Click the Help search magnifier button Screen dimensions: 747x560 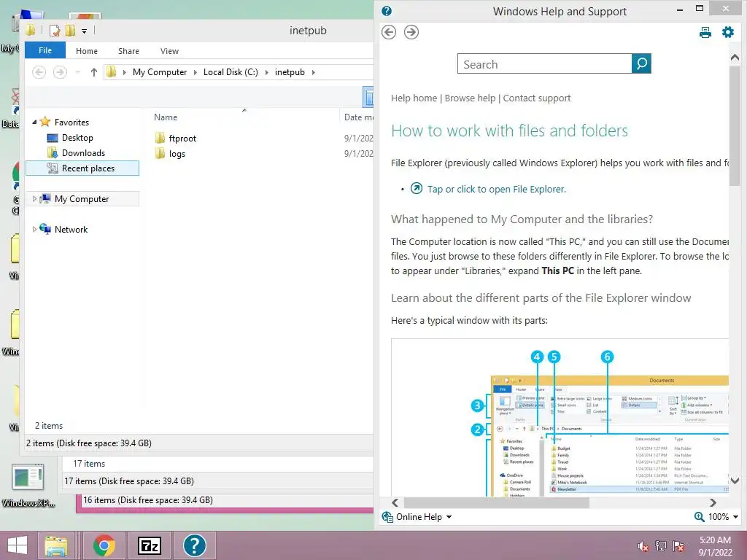click(x=641, y=63)
